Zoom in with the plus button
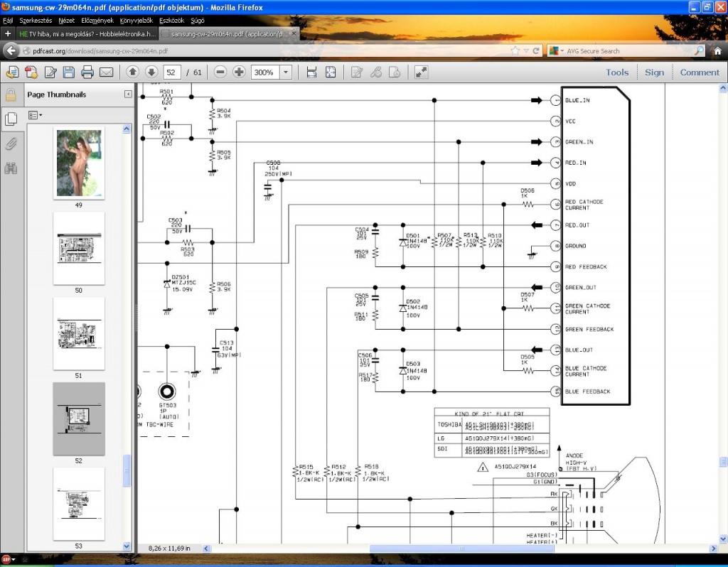This screenshot has height=567, width=728. tap(239, 72)
